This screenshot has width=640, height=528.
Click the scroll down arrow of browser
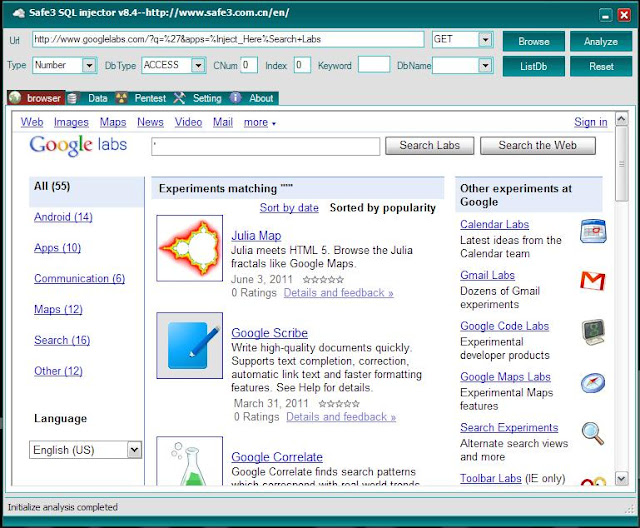pyautogui.click(x=621, y=479)
